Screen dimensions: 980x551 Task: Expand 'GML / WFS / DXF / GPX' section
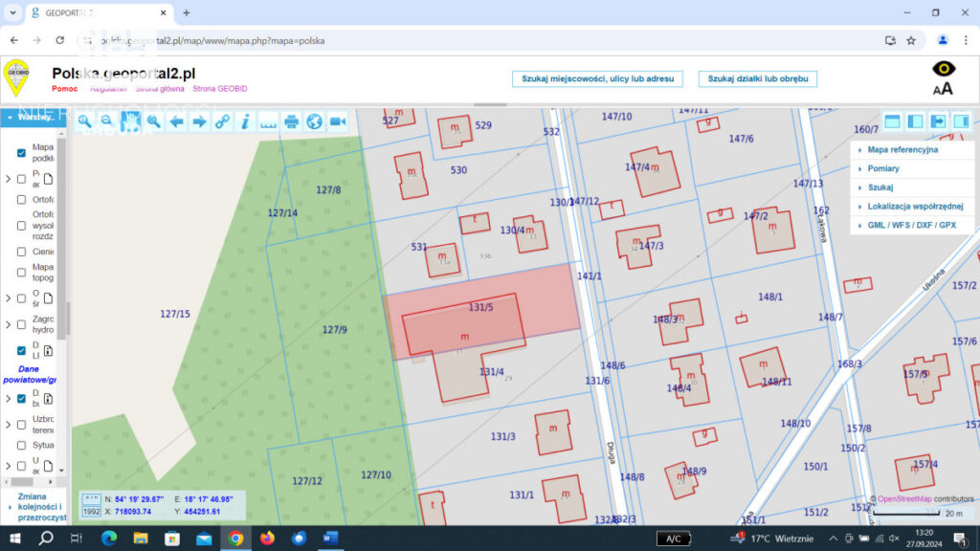[911, 226]
